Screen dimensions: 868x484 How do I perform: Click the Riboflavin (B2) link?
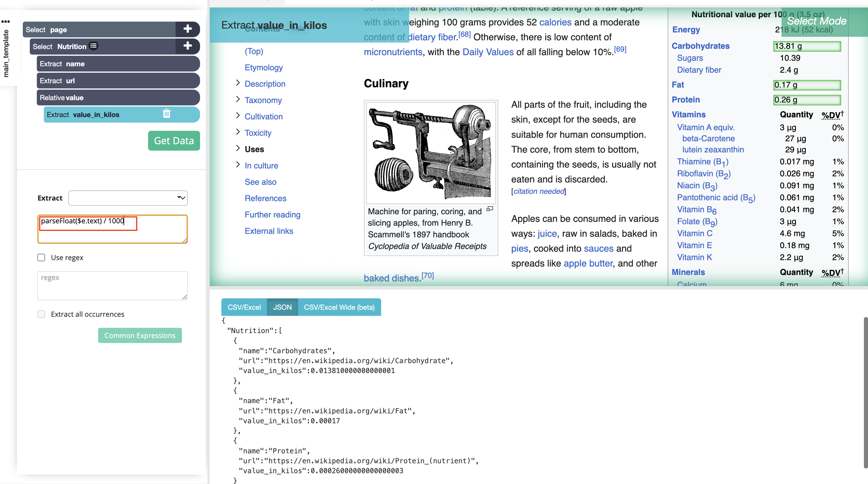click(704, 174)
